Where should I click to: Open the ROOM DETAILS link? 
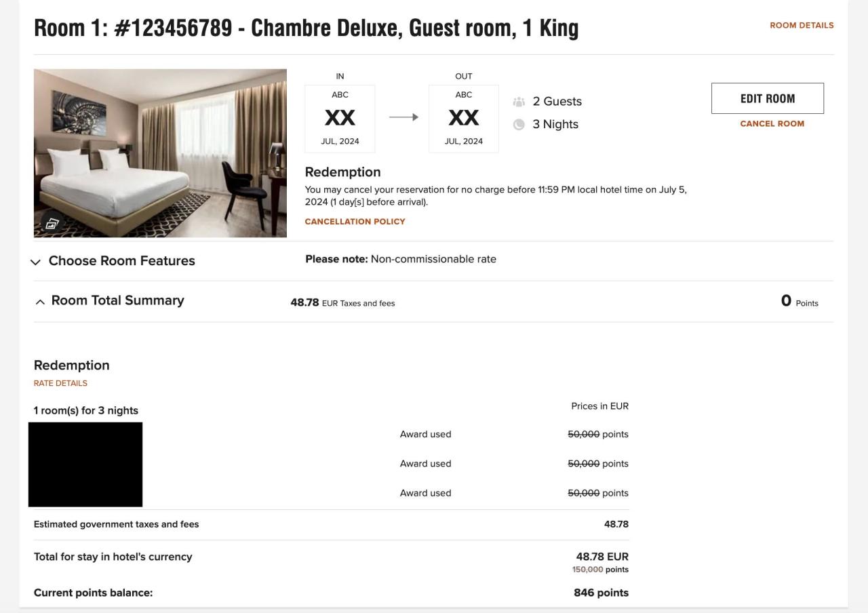click(x=801, y=25)
